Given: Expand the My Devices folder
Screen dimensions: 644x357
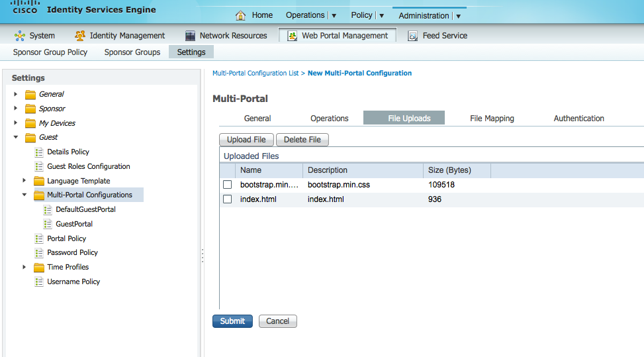Looking at the screenshot, I should (x=16, y=123).
